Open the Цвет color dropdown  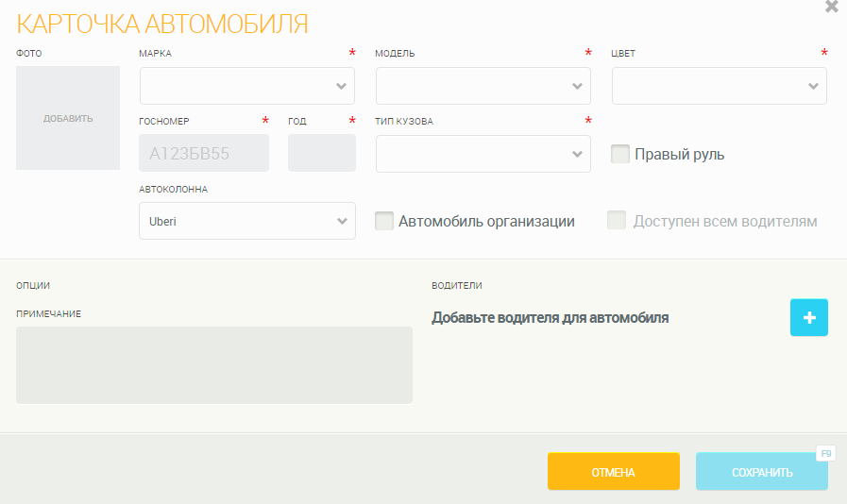tap(719, 86)
